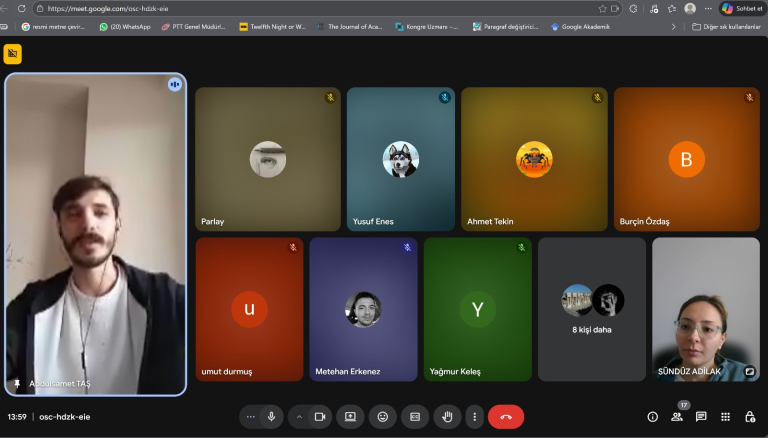Show the participants list icon

pos(677,416)
